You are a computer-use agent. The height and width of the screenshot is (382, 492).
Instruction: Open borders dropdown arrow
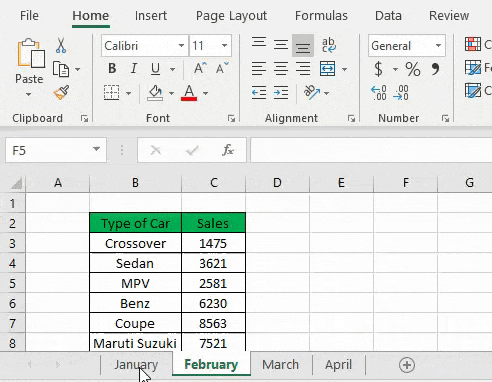point(128,93)
